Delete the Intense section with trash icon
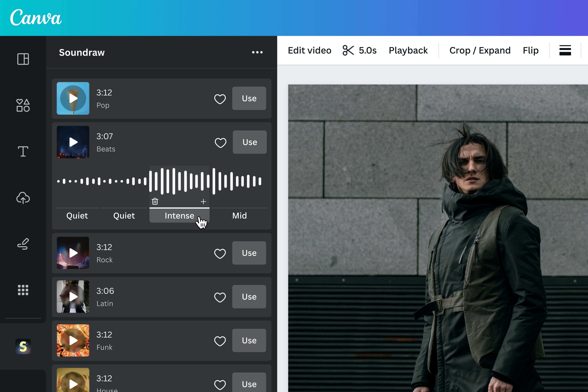The width and height of the screenshot is (588, 392). 155,201
